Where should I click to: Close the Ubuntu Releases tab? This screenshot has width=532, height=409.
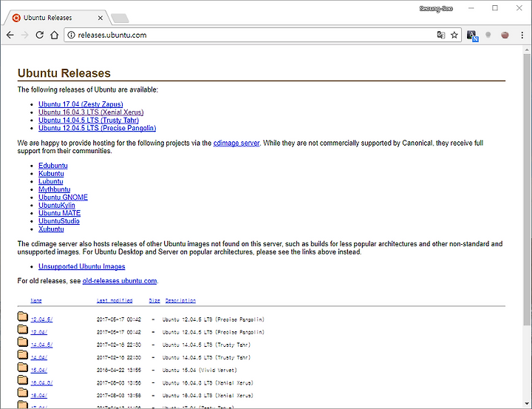(100, 18)
